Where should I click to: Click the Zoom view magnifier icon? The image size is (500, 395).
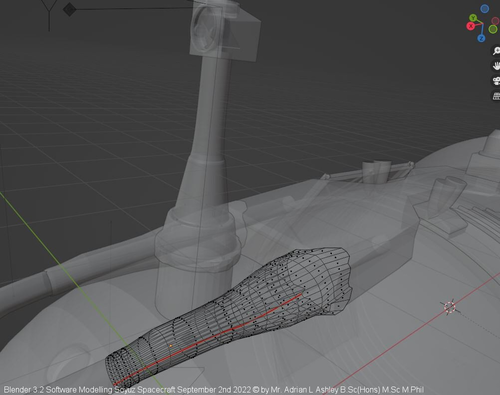pyautogui.click(x=496, y=51)
